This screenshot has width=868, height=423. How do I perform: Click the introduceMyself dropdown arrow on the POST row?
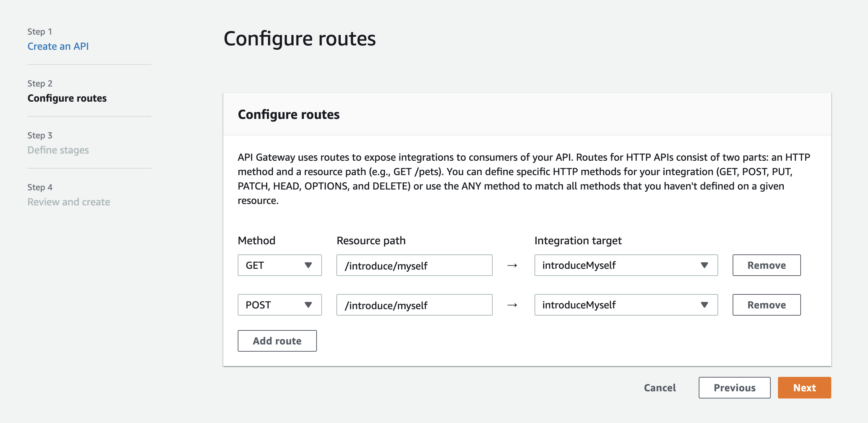[704, 305]
